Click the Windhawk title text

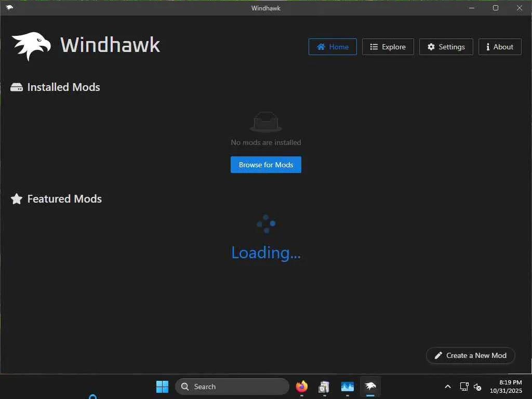coord(110,45)
